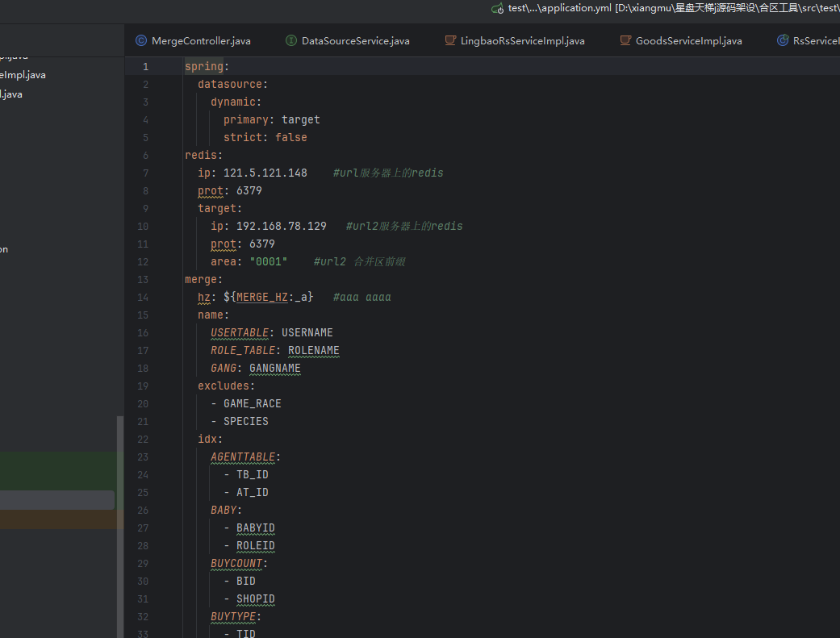Click the 'target' key on line 9
Viewport: 840px width, 638px height.
click(x=217, y=208)
